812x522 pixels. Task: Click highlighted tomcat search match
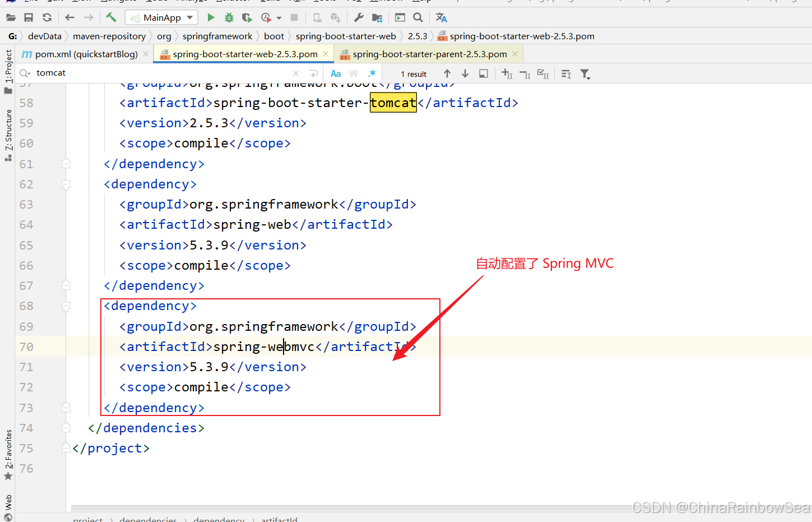click(393, 103)
